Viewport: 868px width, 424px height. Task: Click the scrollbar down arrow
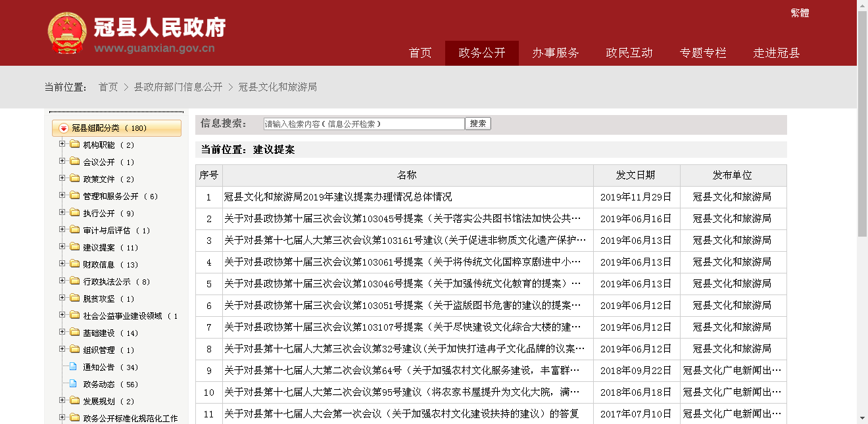tap(863, 418)
